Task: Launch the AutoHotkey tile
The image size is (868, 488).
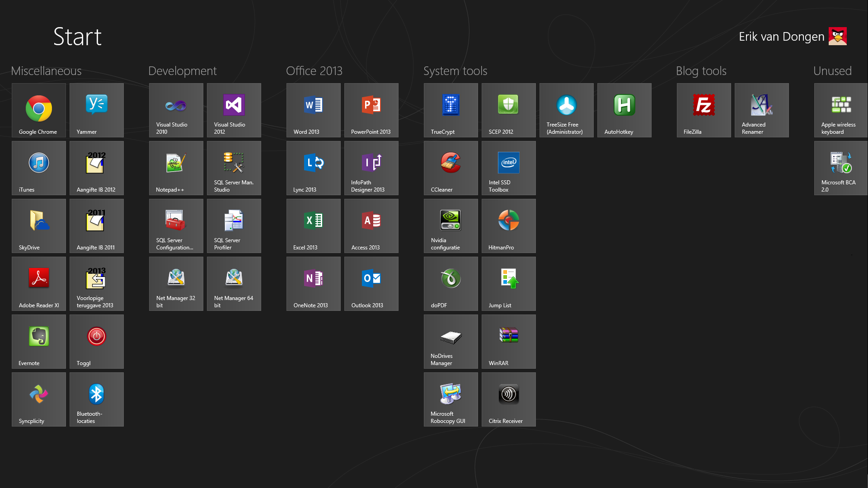Action: point(624,110)
